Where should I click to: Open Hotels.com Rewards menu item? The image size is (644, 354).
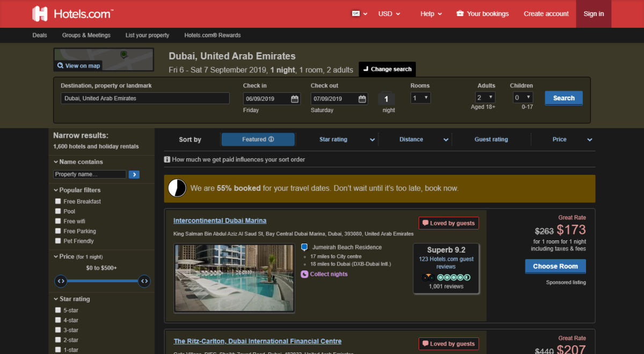(x=213, y=35)
